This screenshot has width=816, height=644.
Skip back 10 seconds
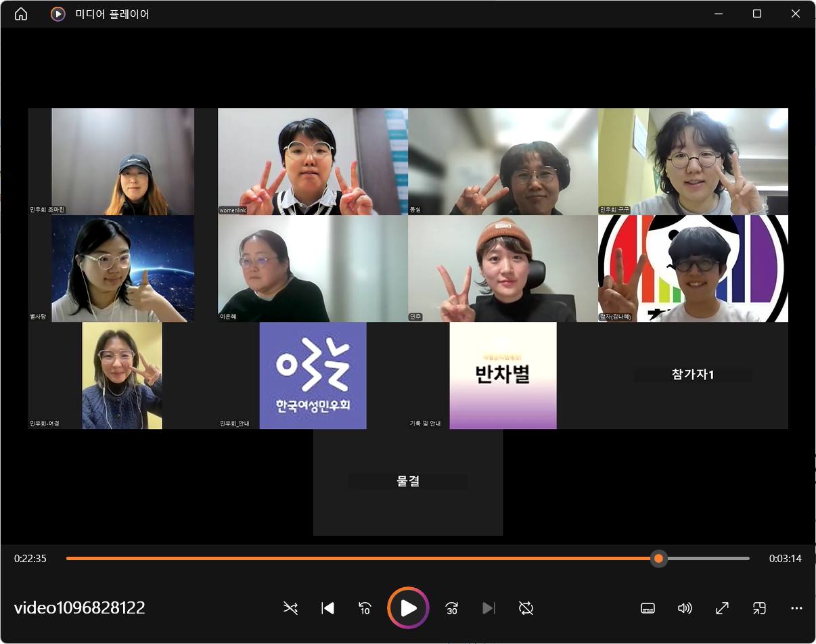[x=365, y=608]
